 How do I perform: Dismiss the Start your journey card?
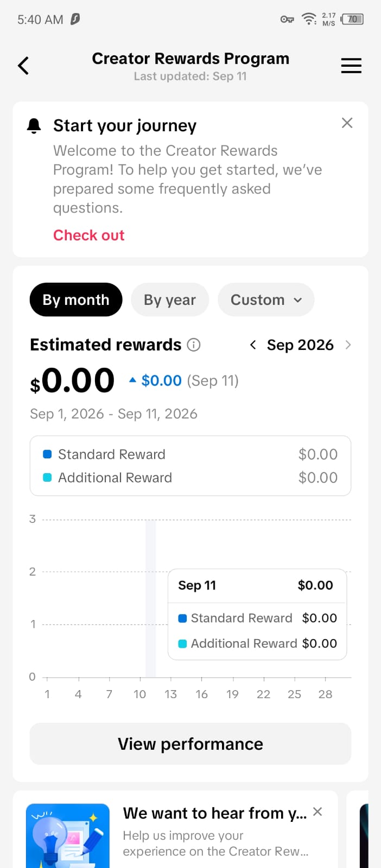coord(347,123)
